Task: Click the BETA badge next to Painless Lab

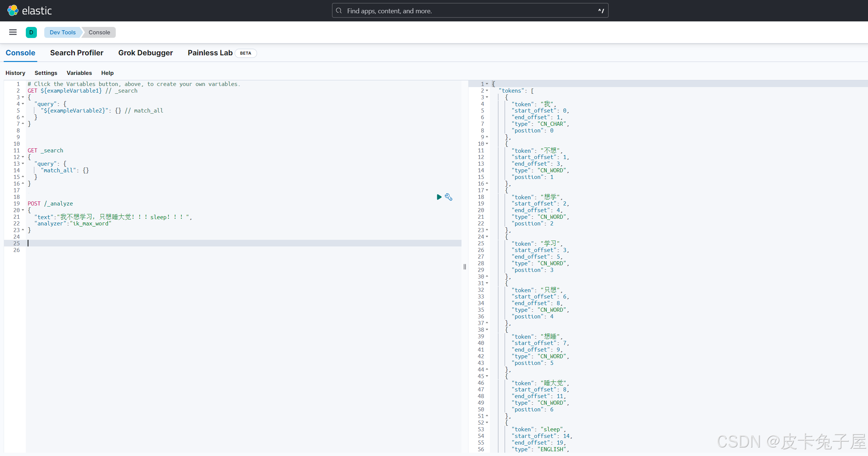Action: [x=245, y=53]
